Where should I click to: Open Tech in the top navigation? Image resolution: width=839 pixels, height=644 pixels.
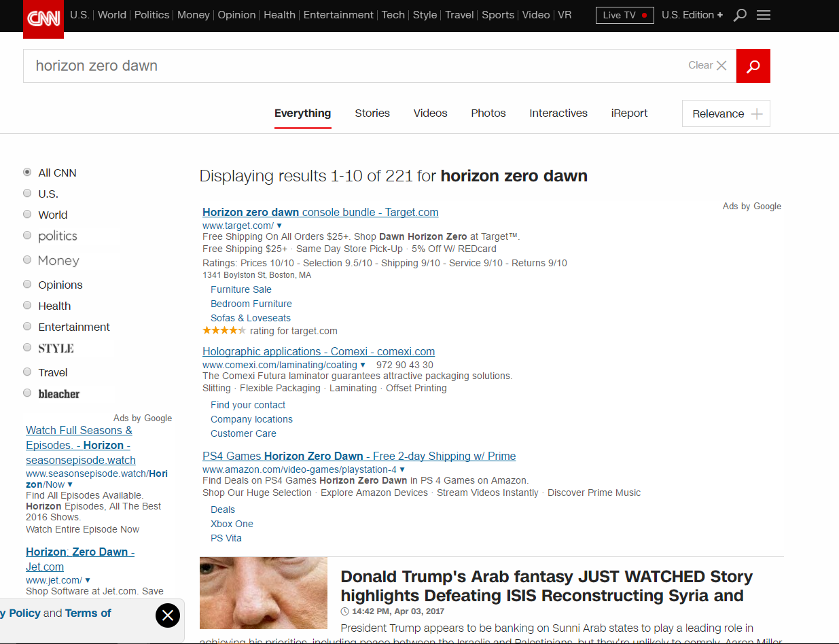393,15
